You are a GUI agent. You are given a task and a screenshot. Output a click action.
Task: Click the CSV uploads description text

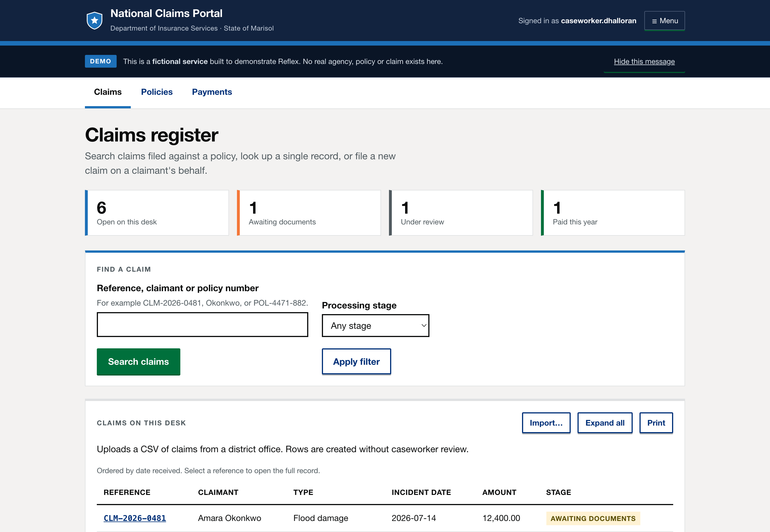click(283, 449)
